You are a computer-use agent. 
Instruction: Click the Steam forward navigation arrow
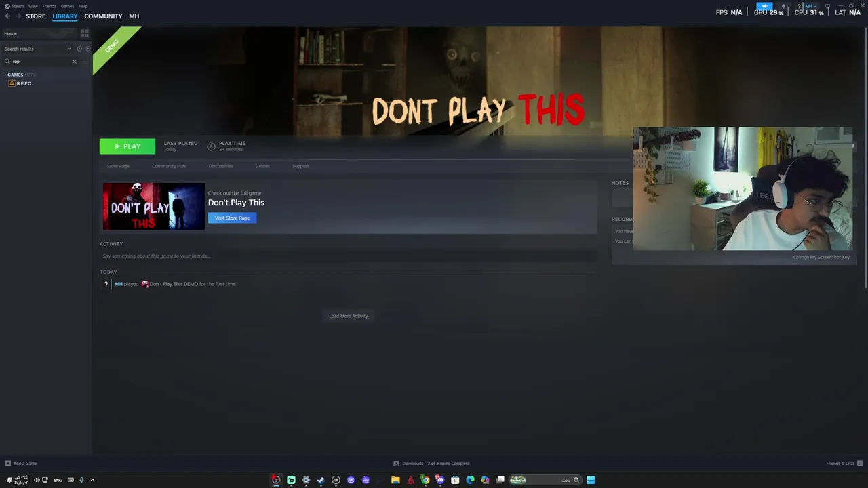[18, 16]
